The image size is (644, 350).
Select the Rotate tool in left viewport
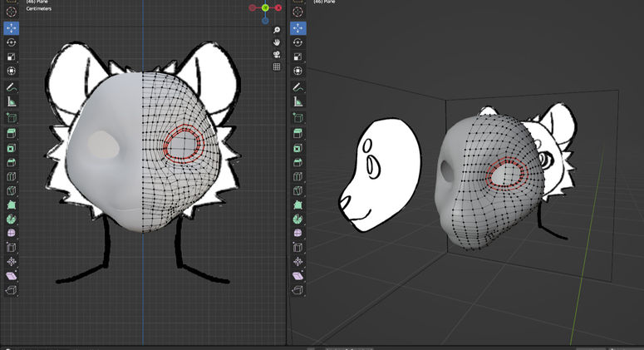[x=11, y=42]
